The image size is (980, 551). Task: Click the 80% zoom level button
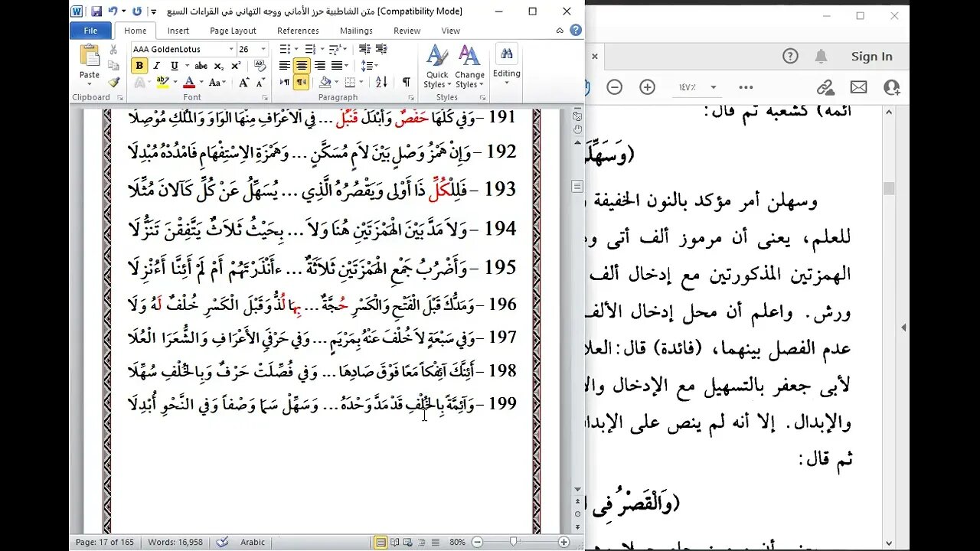pyautogui.click(x=456, y=542)
